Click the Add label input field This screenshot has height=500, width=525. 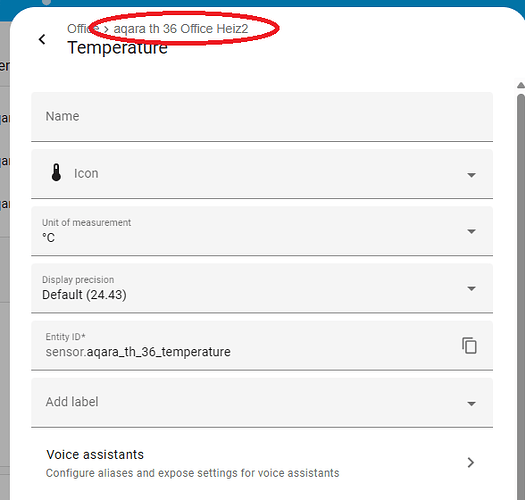click(248, 402)
